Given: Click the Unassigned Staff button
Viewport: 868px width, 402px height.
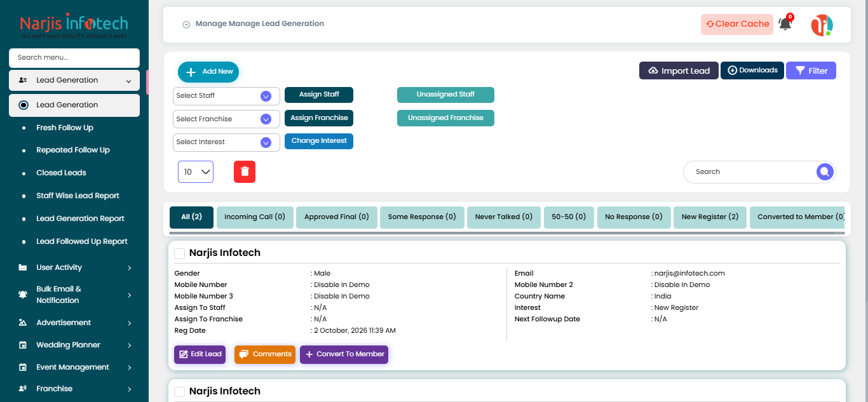Looking at the screenshot, I should (x=445, y=95).
